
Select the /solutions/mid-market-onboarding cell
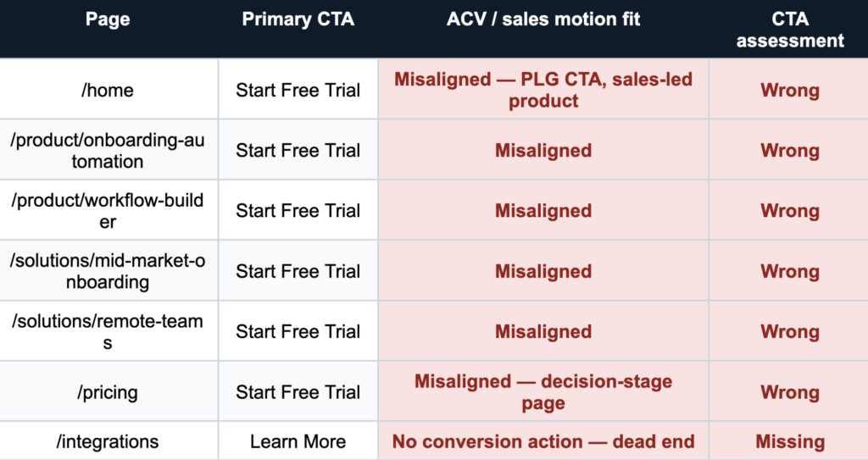(108, 271)
